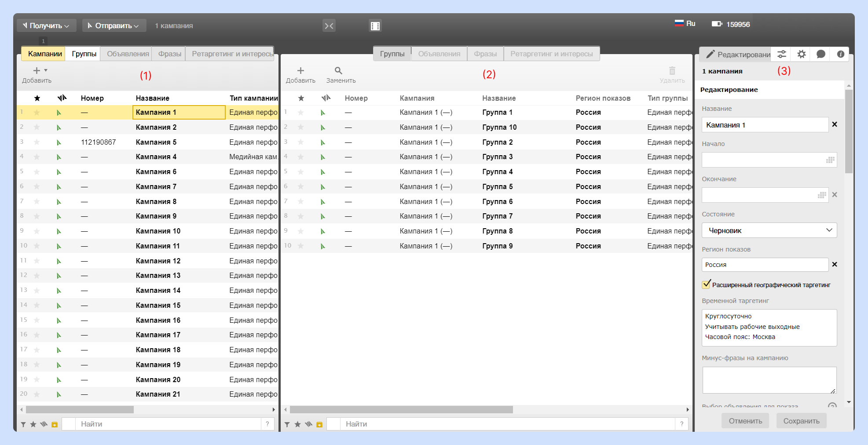Clear the Название field with its X icon

(x=834, y=124)
